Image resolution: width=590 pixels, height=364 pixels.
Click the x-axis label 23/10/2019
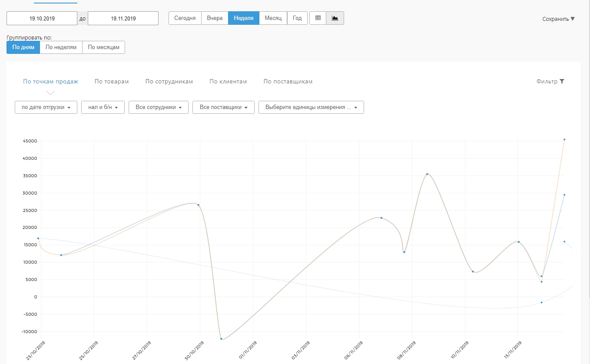pos(35,351)
